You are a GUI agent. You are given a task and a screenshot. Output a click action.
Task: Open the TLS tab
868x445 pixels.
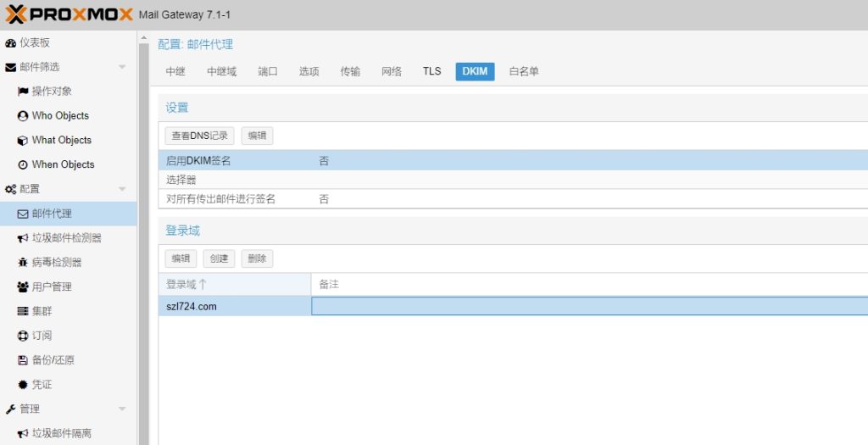point(431,71)
